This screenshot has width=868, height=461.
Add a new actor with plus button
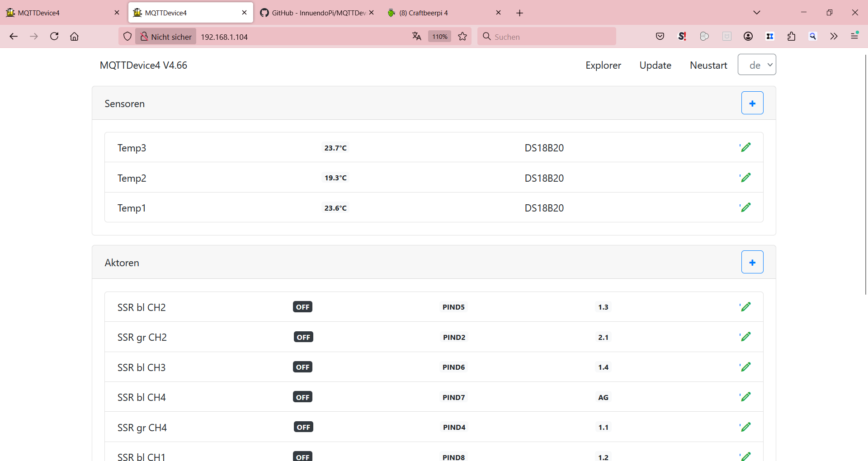[752, 263]
